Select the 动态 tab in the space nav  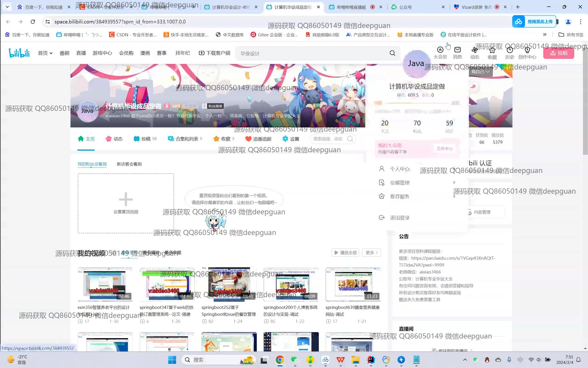114,139
